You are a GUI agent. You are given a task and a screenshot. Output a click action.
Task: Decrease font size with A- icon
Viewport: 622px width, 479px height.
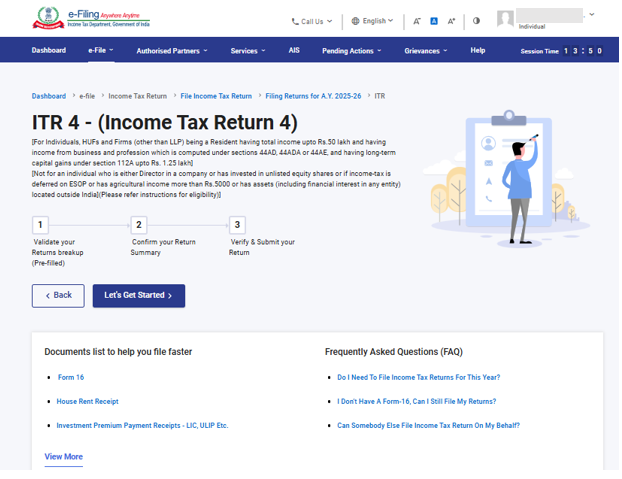click(x=417, y=21)
